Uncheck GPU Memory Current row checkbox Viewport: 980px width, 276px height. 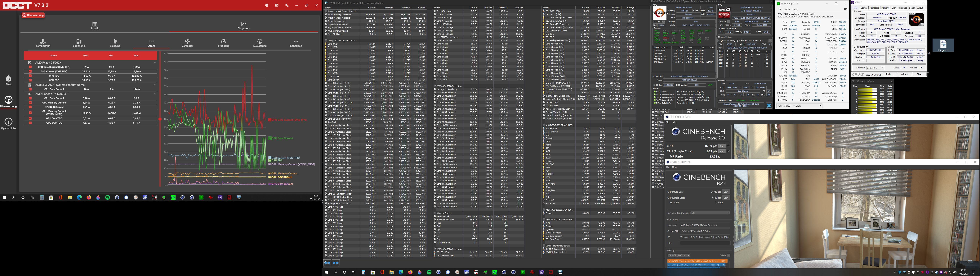click(30, 103)
